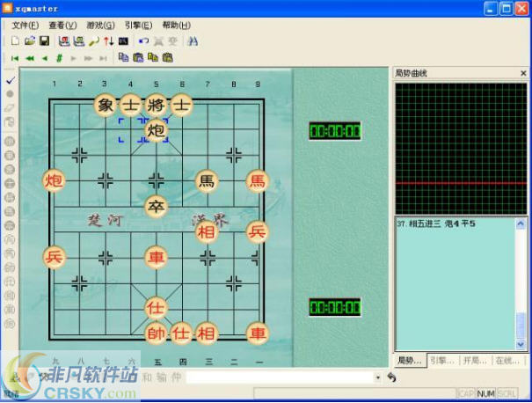
Task: Click the green key-shaped toolbar icon
Action: [x=93, y=41]
